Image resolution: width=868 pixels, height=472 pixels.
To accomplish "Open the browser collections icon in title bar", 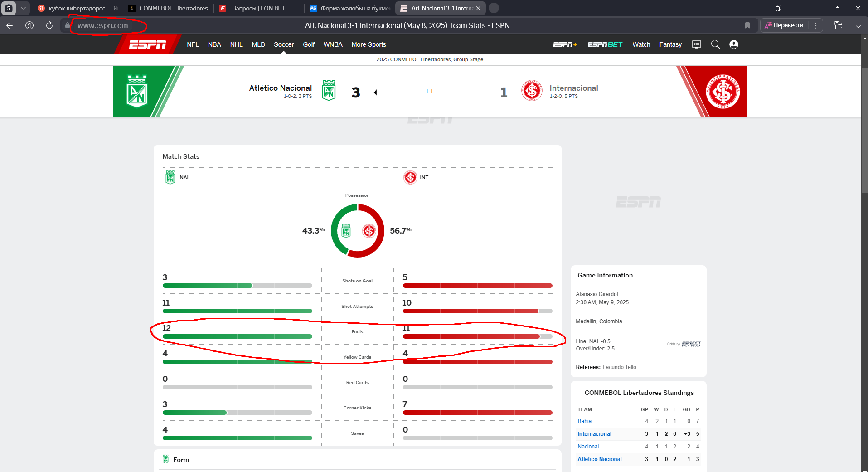I will pos(778,8).
